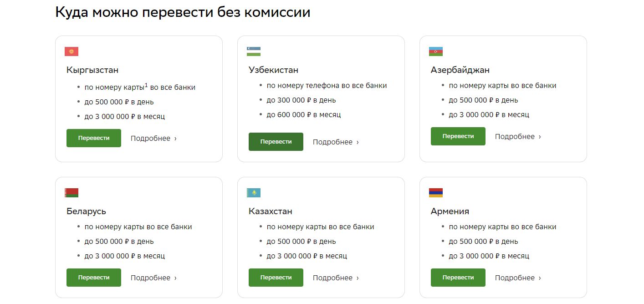This screenshot has width=644, height=304.
Task: Click the Казахстан card title
Action: (271, 211)
